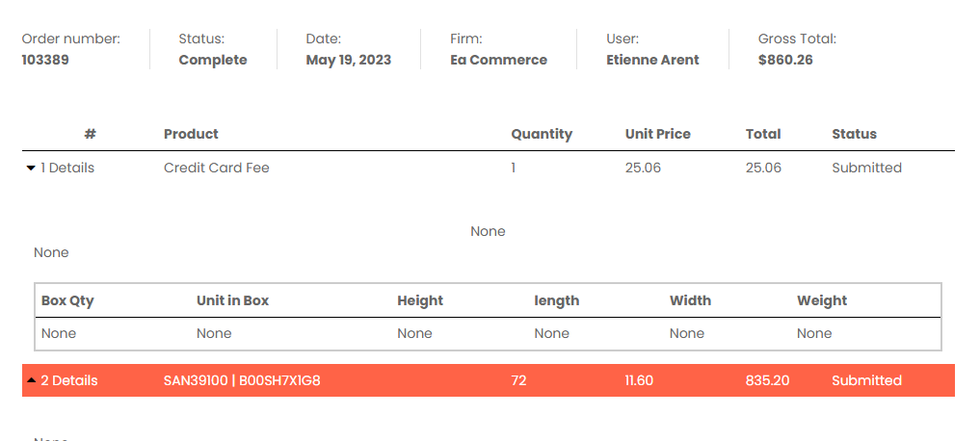This screenshot has height=441, width=980.
Task: Click user name Etienne Arent
Action: point(652,60)
